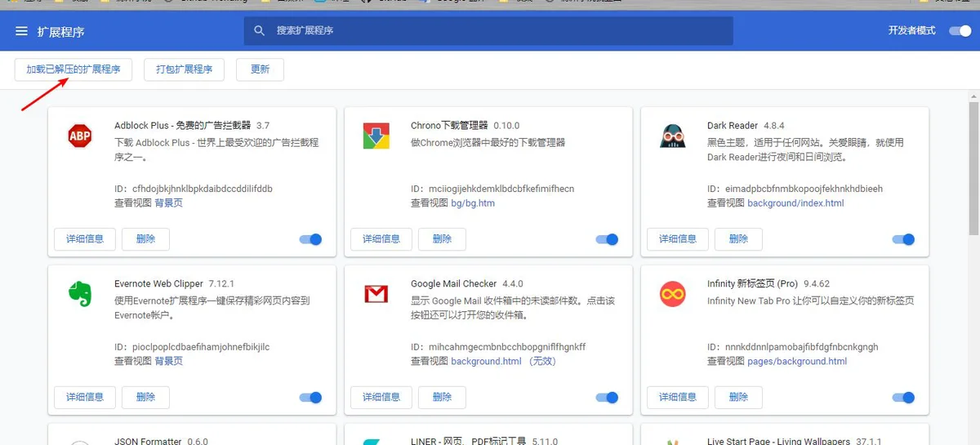980x445 pixels.
Task: Click the Infinity new tab icon
Action: pyautogui.click(x=672, y=294)
